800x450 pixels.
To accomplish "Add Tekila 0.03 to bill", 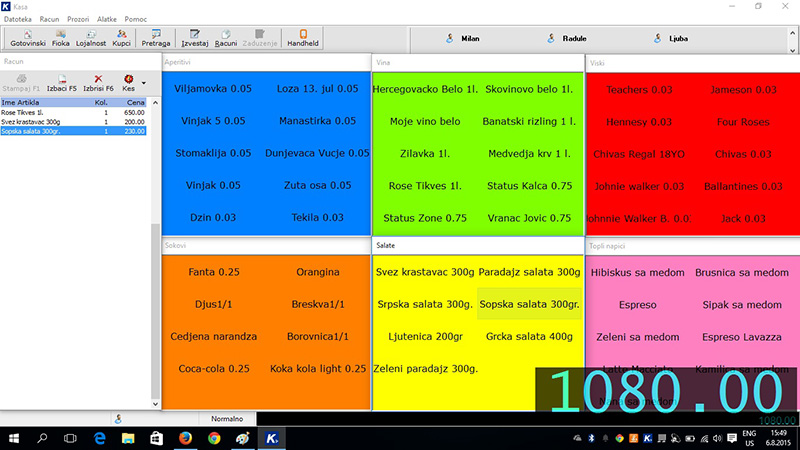I will tap(317, 217).
